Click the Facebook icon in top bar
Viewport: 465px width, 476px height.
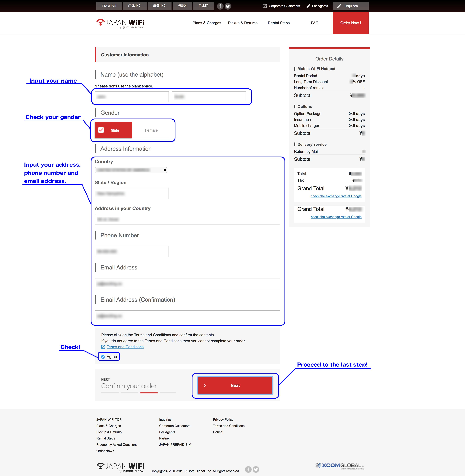point(220,6)
